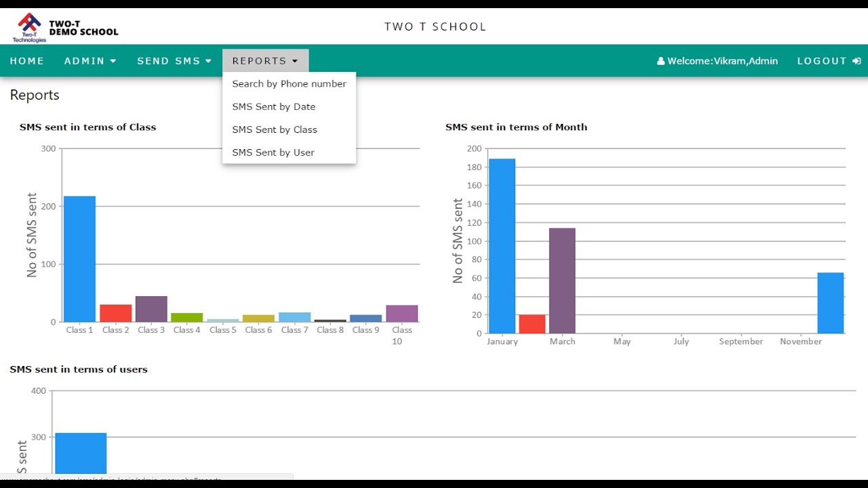The width and height of the screenshot is (868, 488).
Task: Click the red Class 2 bar
Action: (115, 313)
